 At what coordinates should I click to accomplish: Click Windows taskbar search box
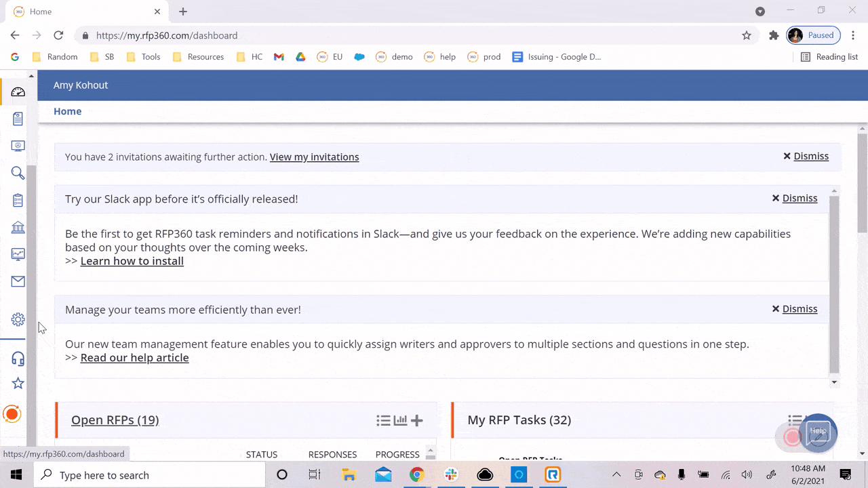150,474
